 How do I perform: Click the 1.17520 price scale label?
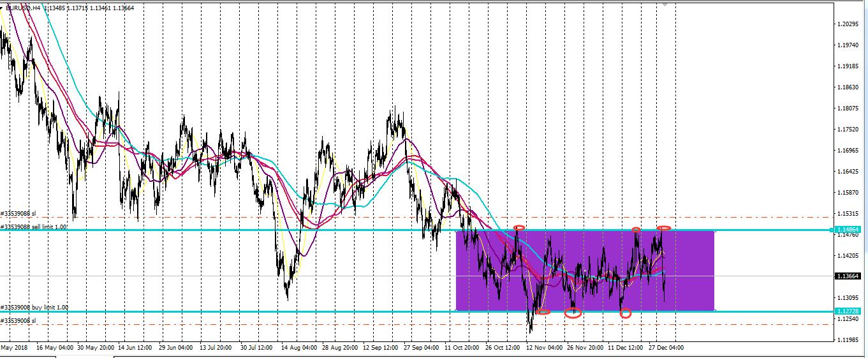point(848,130)
